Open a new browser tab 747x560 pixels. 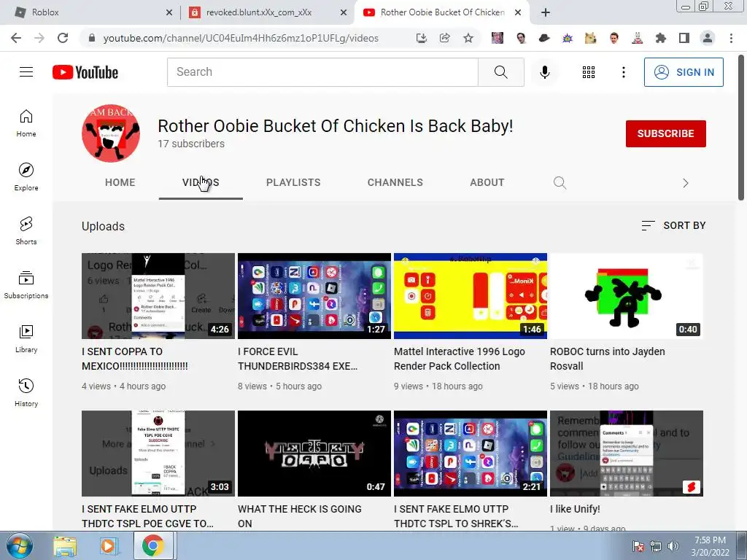coord(546,12)
